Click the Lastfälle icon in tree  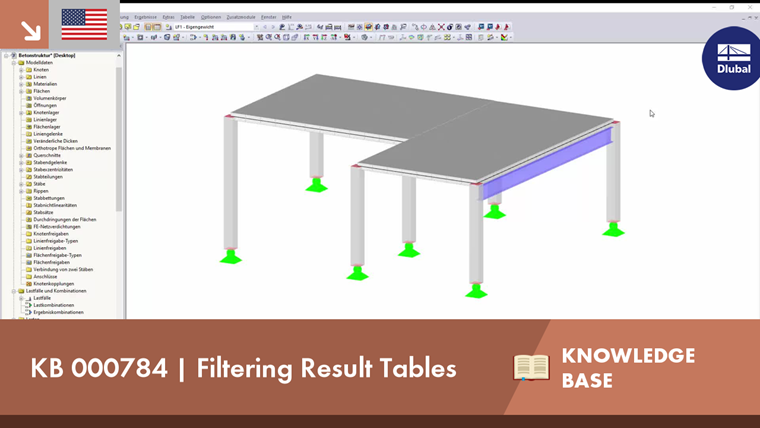29,298
